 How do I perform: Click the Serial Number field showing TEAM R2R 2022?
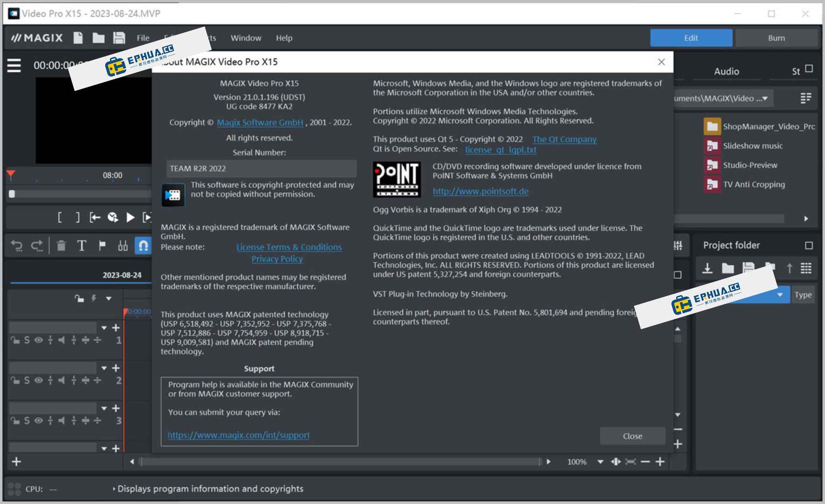click(260, 168)
